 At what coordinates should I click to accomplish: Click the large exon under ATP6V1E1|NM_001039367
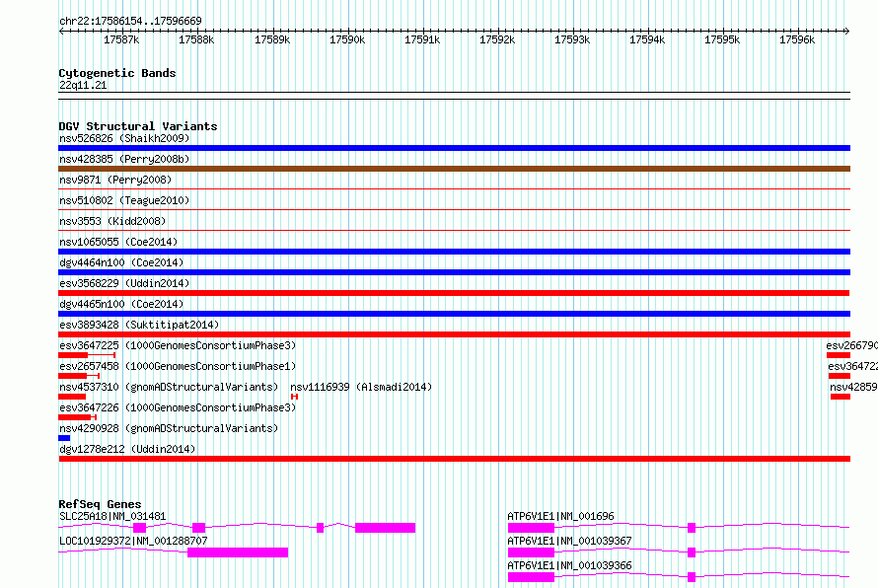coord(531,552)
